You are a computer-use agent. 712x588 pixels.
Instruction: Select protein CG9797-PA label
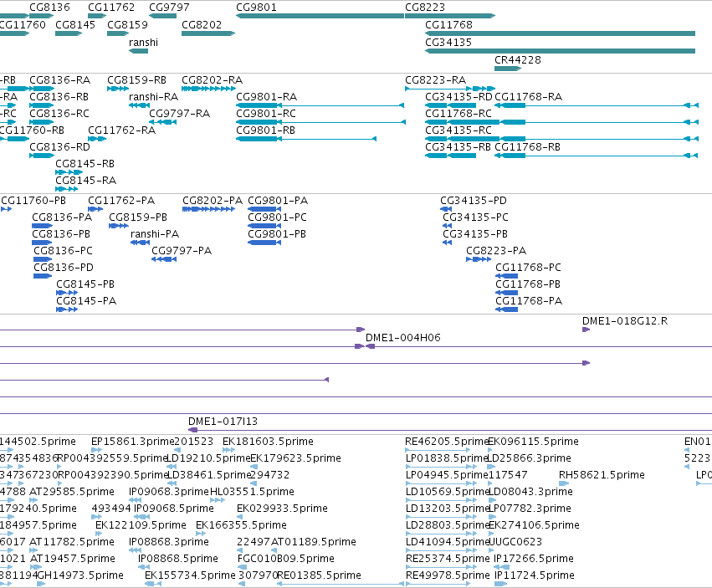pos(182,251)
